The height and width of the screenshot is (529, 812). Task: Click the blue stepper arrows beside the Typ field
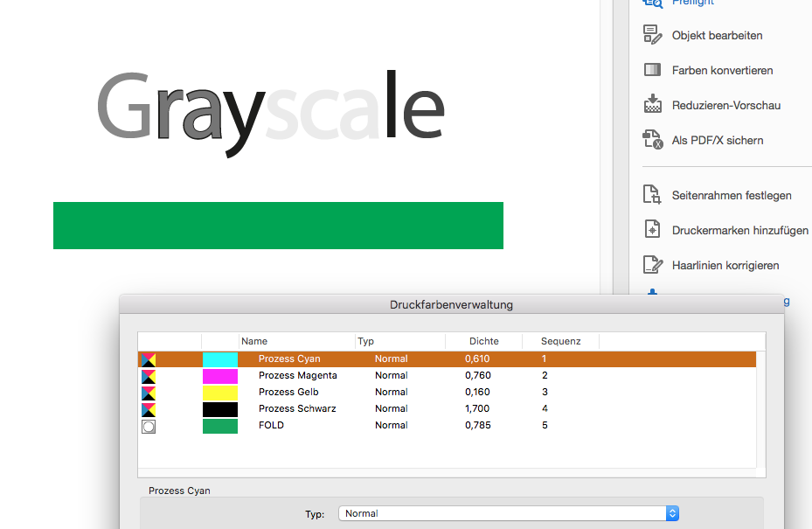(671, 513)
